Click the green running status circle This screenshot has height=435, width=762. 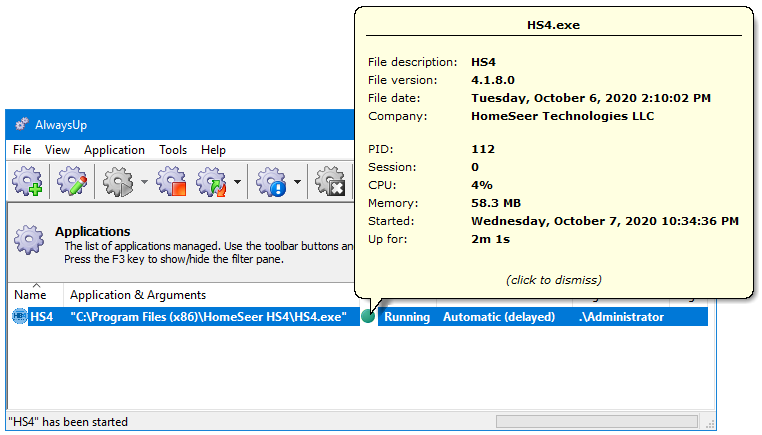(368, 317)
